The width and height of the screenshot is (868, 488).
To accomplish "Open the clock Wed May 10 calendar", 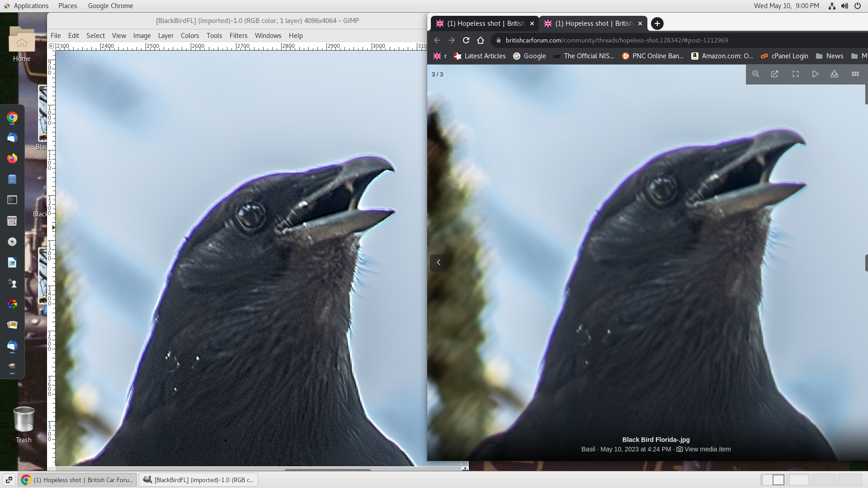I will tap(787, 6).
